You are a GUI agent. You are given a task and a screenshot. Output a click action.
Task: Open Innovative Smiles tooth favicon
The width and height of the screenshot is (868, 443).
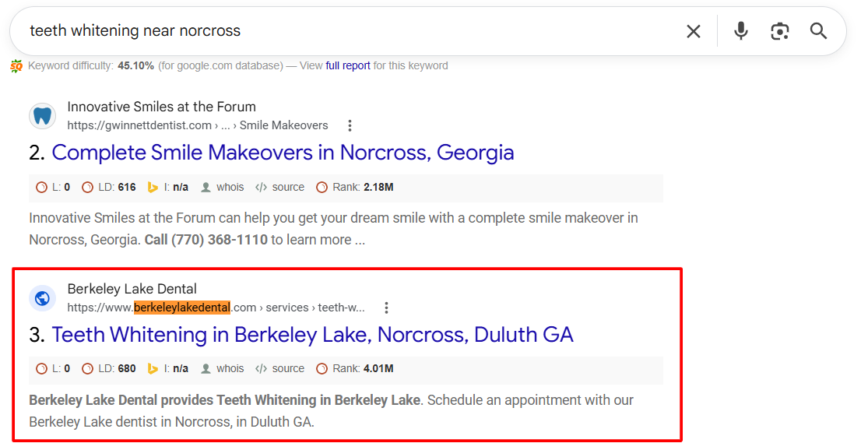[43, 116]
